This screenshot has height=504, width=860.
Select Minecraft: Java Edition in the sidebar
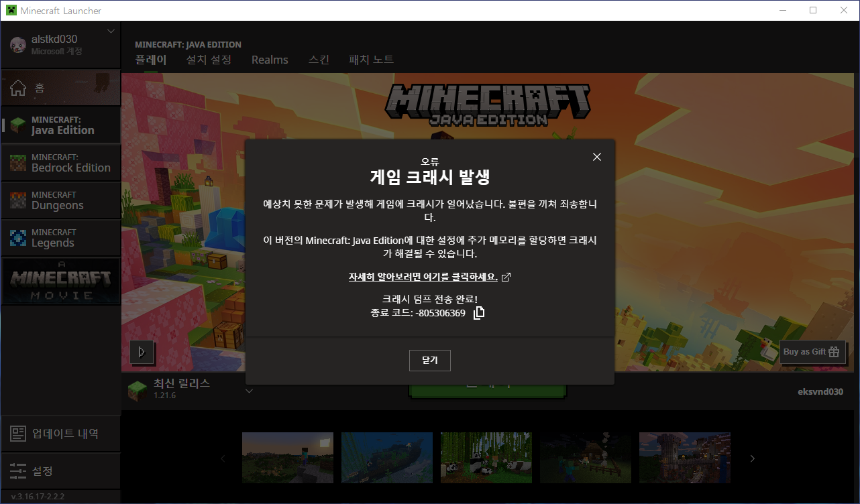pyautogui.click(x=60, y=125)
